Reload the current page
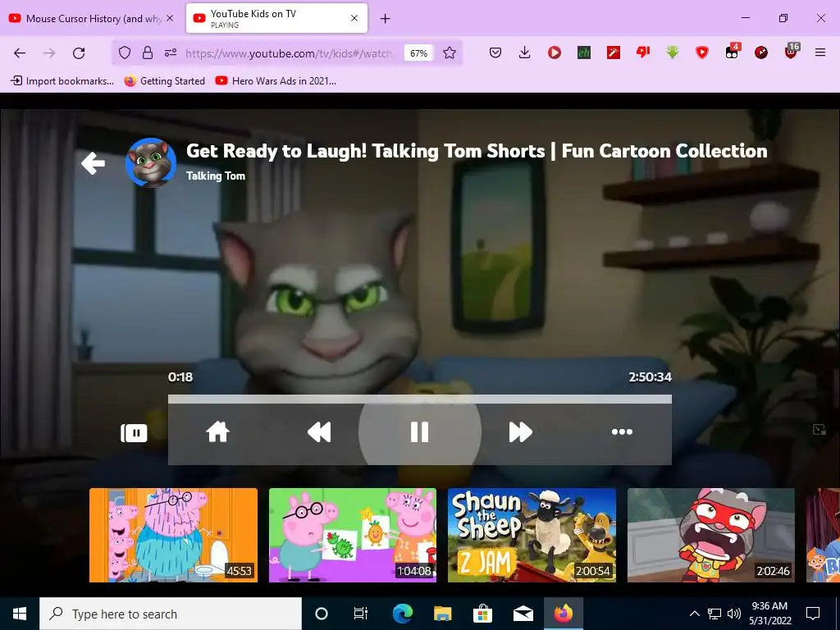The height and width of the screenshot is (630, 840). click(x=79, y=52)
